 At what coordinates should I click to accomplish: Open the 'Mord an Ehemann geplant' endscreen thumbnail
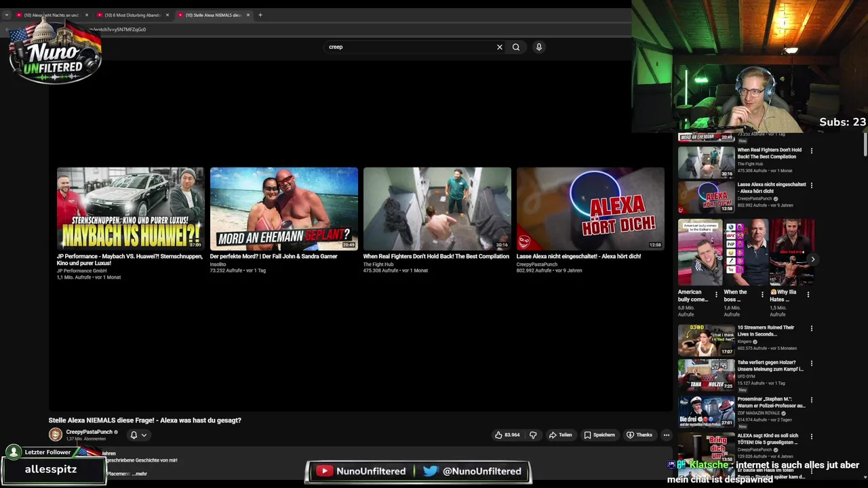pyautogui.click(x=283, y=209)
